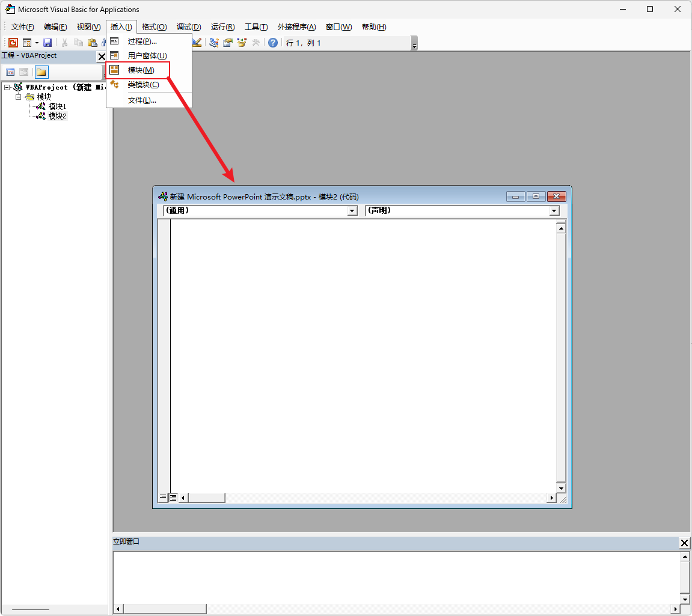Click the VBA app icon in title bar

click(x=10, y=9)
